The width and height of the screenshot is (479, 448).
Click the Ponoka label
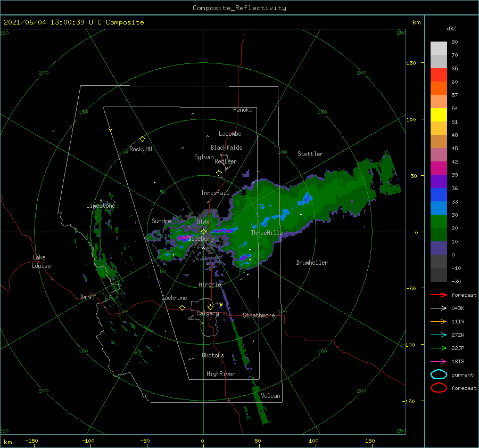point(243,110)
